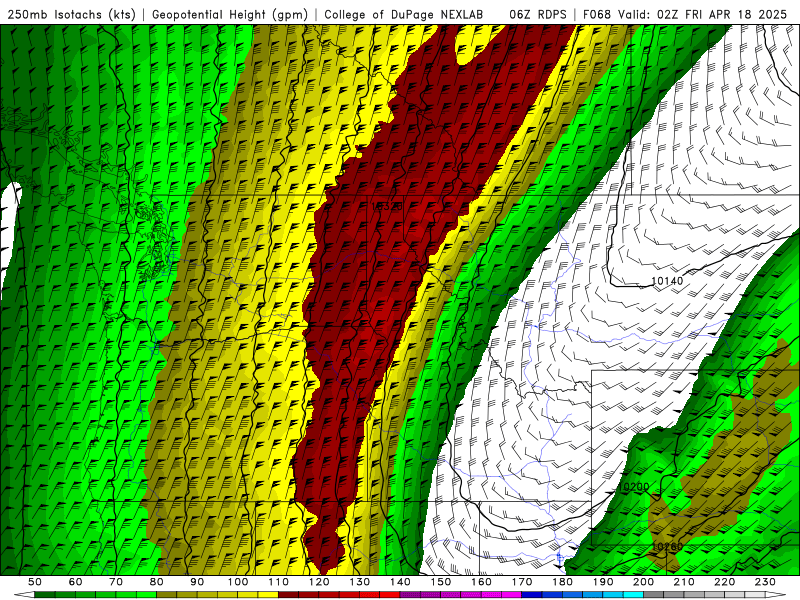Screen dimensions: 800x600
Task: Click the colorbar value 150
Action: (x=441, y=582)
